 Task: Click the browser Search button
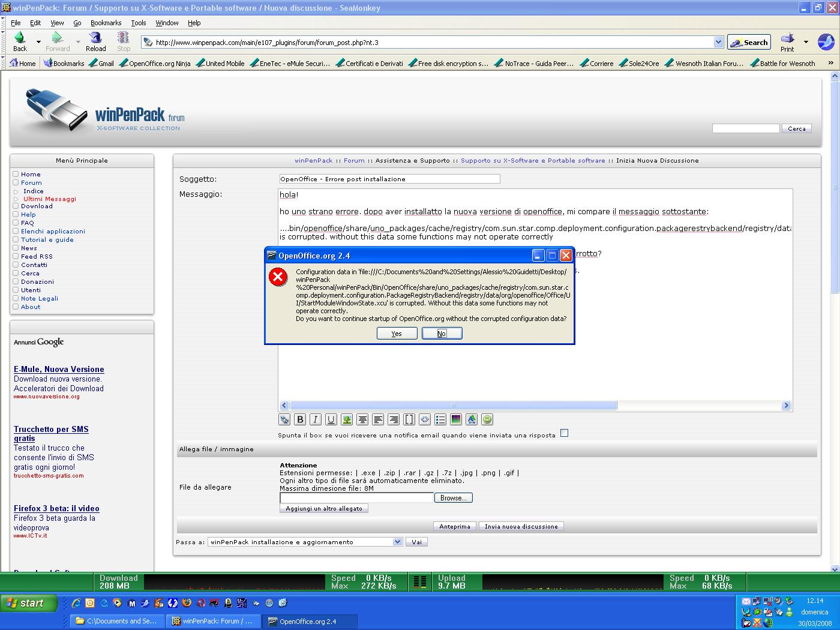click(x=749, y=42)
